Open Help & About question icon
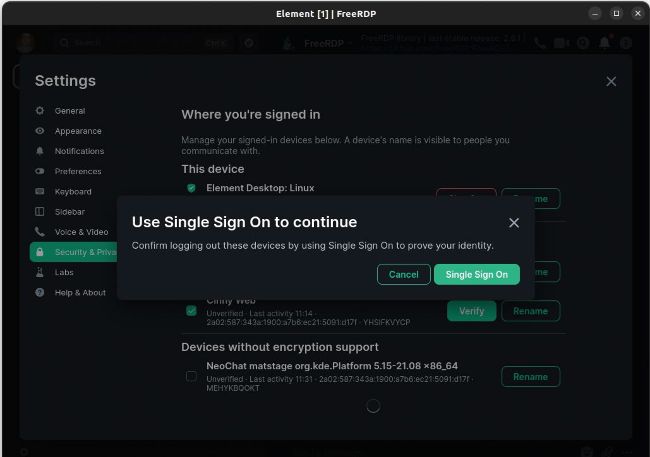The height and width of the screenshot is (457, 650). click(x=40, y=292)
